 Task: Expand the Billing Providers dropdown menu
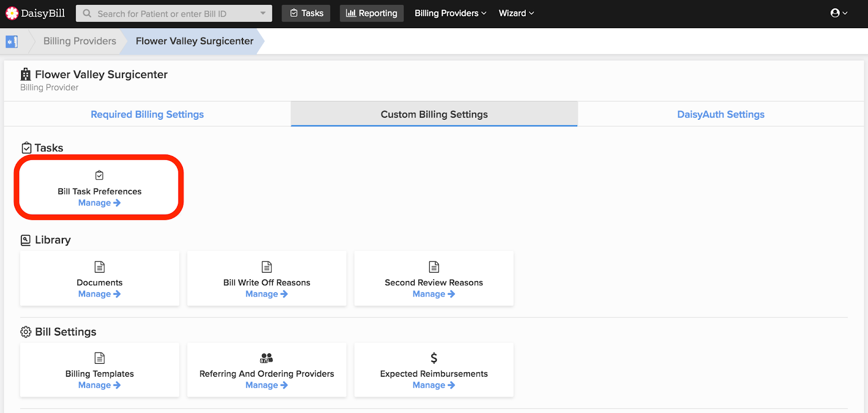pyautogui.click(x=450, y=13)
